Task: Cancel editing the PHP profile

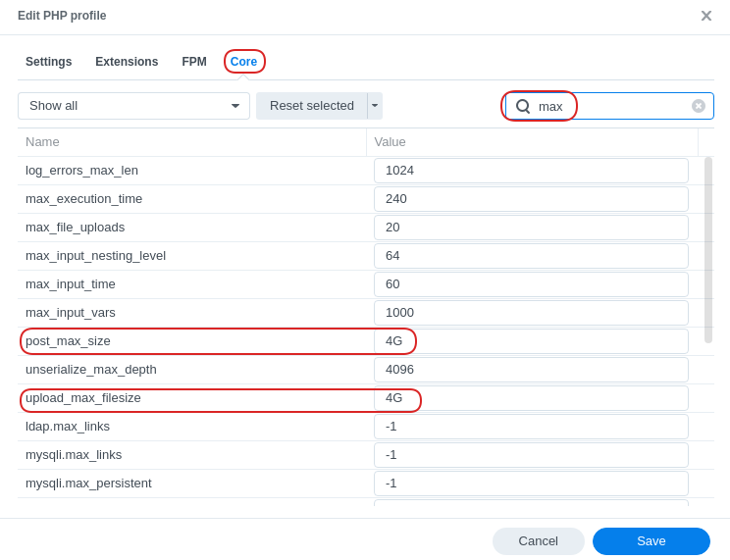Action: tap(538, 541)
